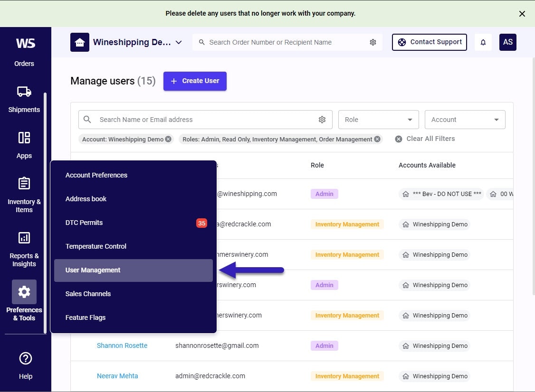Open user search filter settings gear
The width and height of the screenshot is (535, 392).
point(322,120)
